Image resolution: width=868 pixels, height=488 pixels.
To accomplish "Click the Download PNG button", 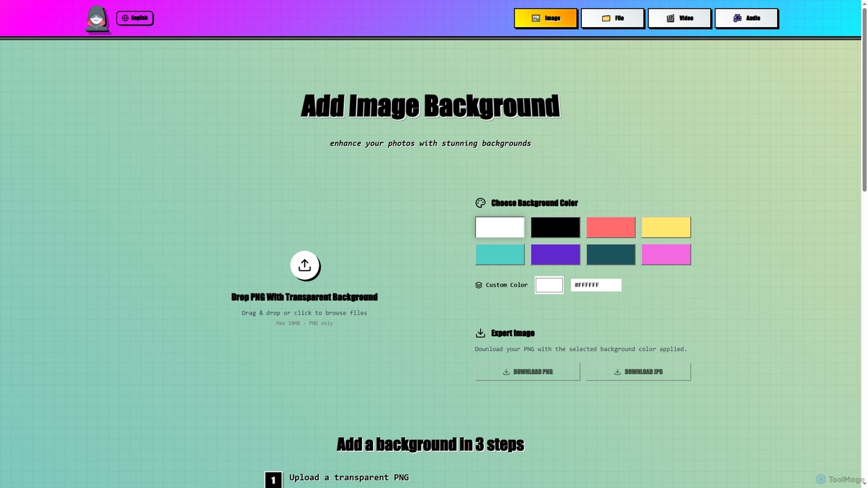I will [528, 371].
